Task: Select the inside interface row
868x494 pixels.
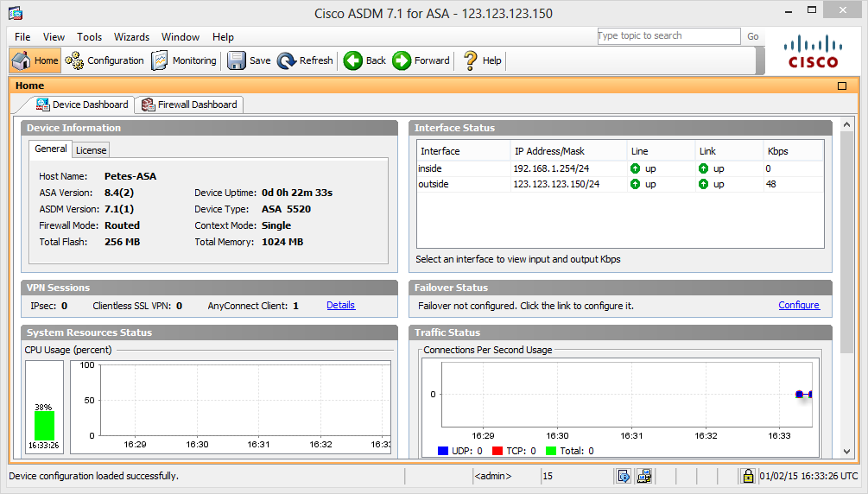Action: pos(620,168)
